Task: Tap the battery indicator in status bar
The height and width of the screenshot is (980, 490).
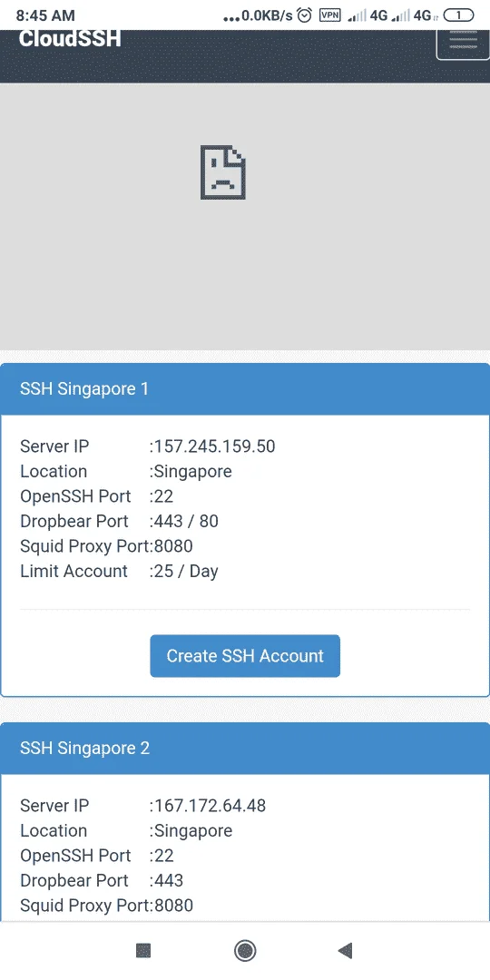Action: [459, 15]
